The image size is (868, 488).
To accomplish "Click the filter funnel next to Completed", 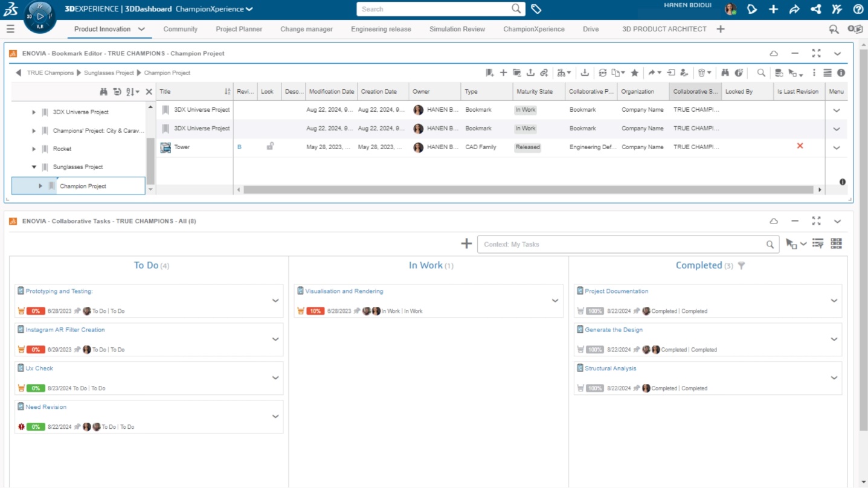I will pos(742,266).
